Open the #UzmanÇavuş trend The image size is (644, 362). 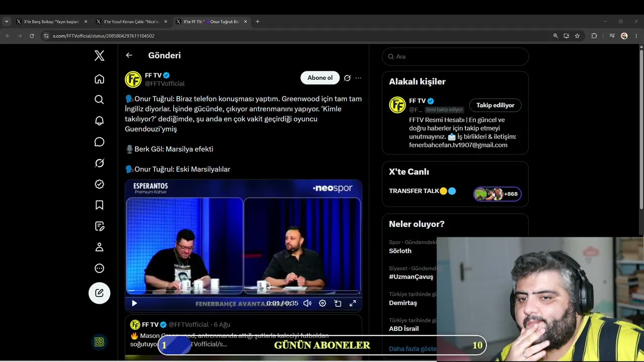click(x=411, y=277)
